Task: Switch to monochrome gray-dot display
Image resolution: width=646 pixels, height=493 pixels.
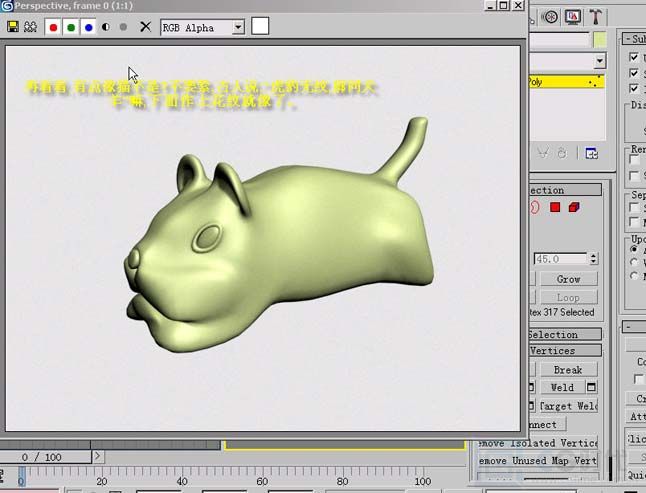Action: coord(123,27)
